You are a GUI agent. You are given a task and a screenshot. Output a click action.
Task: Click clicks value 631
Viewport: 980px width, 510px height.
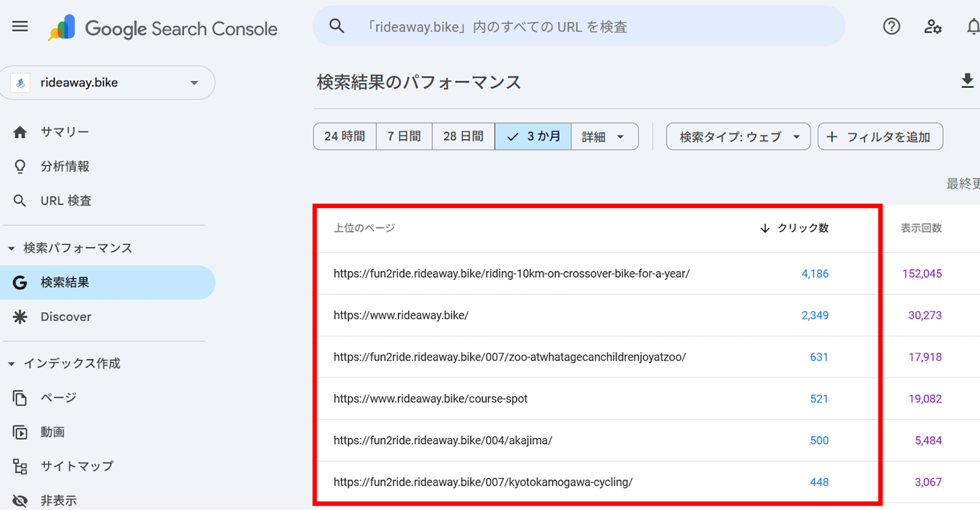tap(820, 357)
